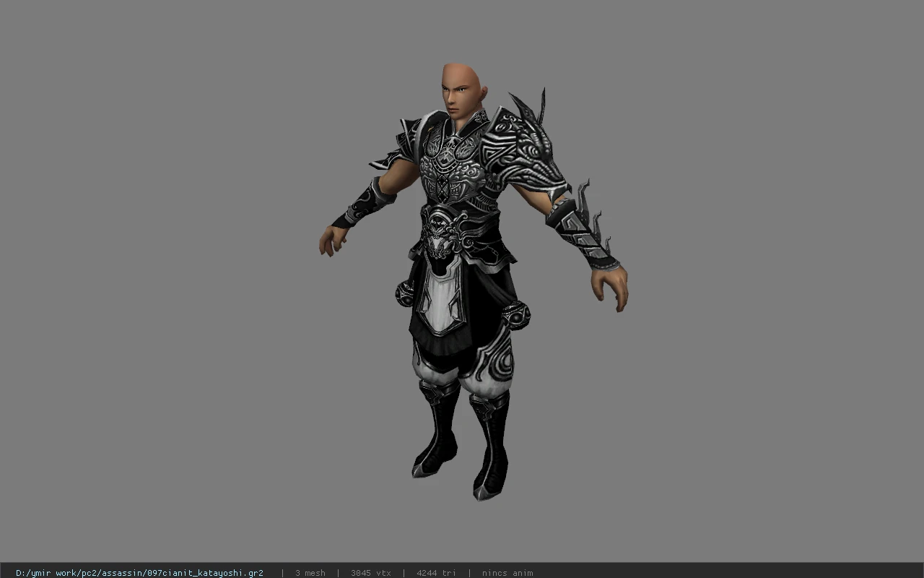Select the armored character model in viewport
Screen dimensions: 924x578
coord(473,282)
